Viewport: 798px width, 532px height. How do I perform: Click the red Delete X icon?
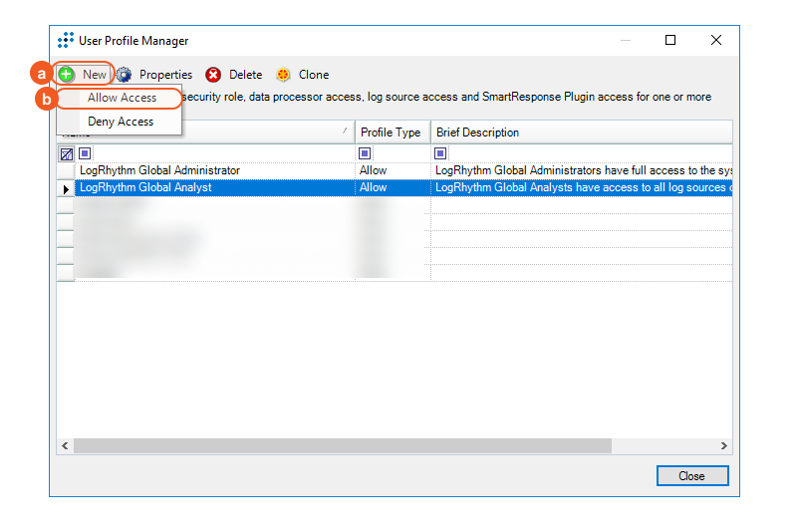pos(213,75)
